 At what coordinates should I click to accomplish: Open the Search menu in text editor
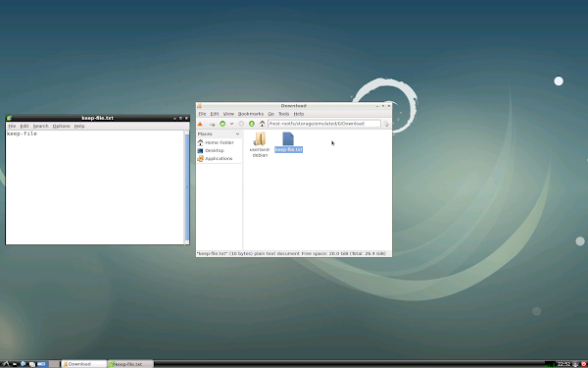pos(40,127)
